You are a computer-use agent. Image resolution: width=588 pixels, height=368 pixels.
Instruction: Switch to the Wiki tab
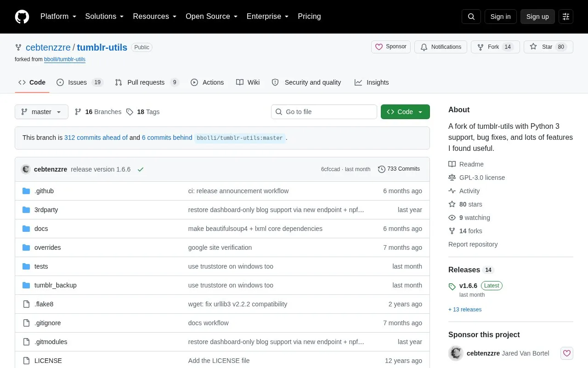pos(248,82)
